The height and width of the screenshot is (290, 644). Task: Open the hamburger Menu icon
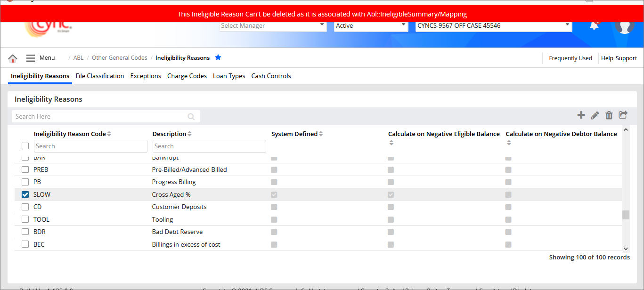pyautogui.click(x=31, y=58)
